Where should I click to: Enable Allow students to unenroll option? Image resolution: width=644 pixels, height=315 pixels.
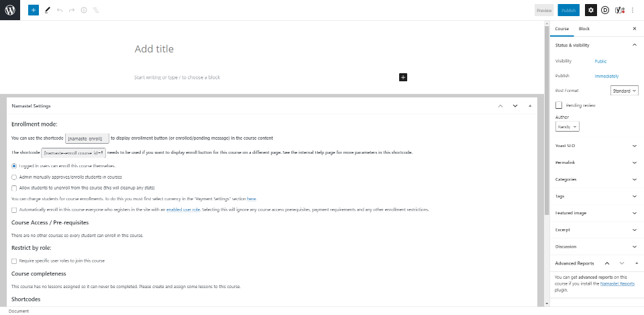[14, 187]
